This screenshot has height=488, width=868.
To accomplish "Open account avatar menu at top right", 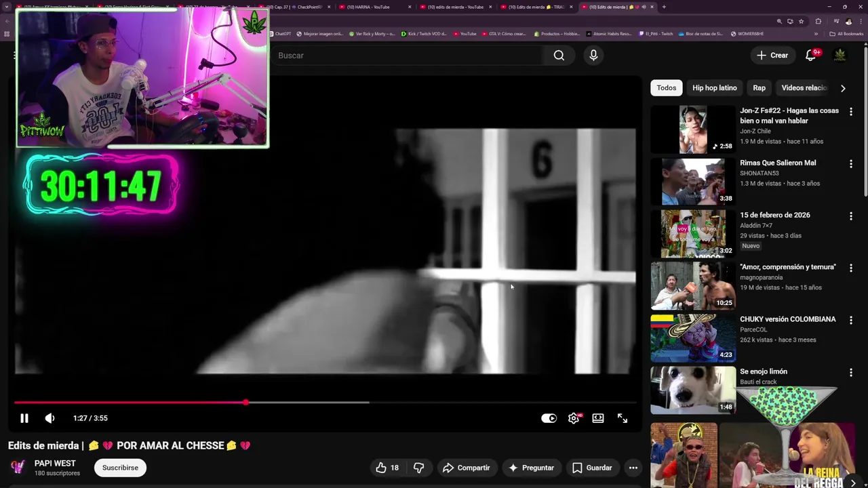I will 840,56.
